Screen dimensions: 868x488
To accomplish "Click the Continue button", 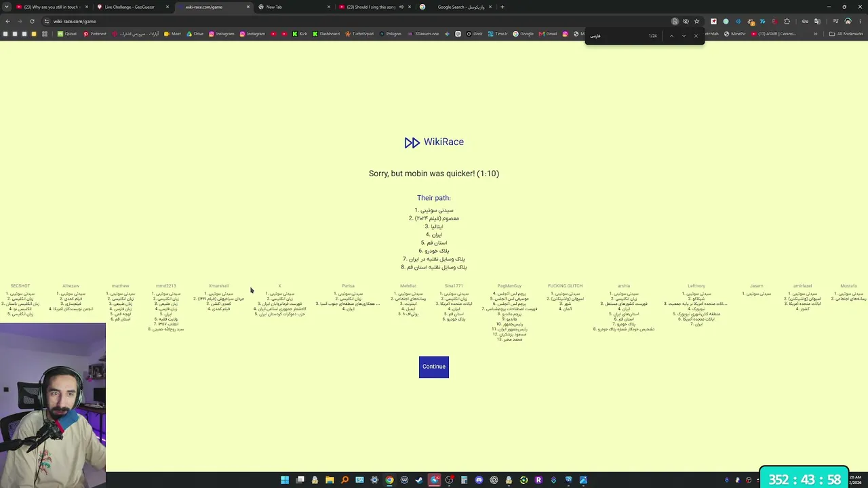I will coord(434,367).
